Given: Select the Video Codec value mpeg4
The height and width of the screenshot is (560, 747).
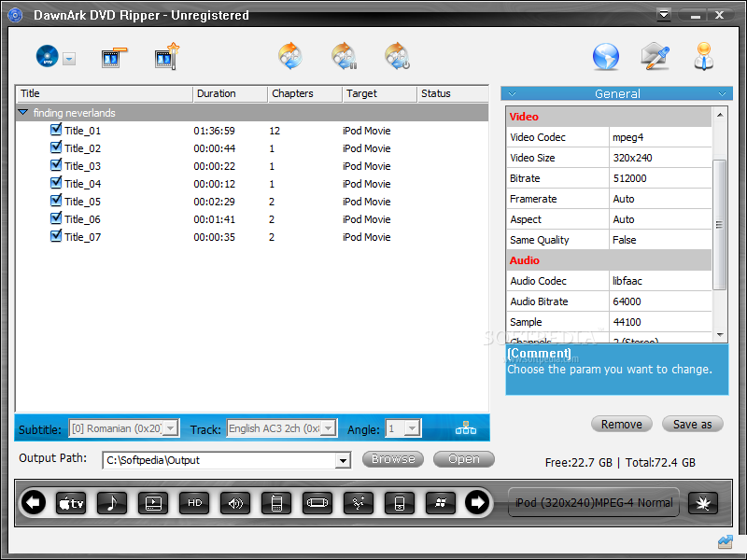Looking at the screenshot, I should 660,137.
